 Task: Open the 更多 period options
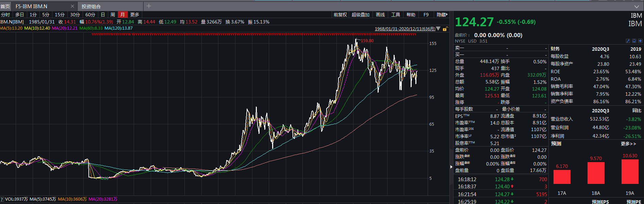[x=135, y=15]
